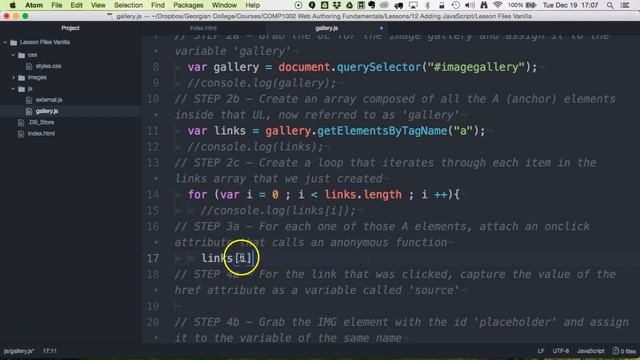Click the file icon beside styles.css
This screenshot has height=360, width=640.
(x=29, y=66)
